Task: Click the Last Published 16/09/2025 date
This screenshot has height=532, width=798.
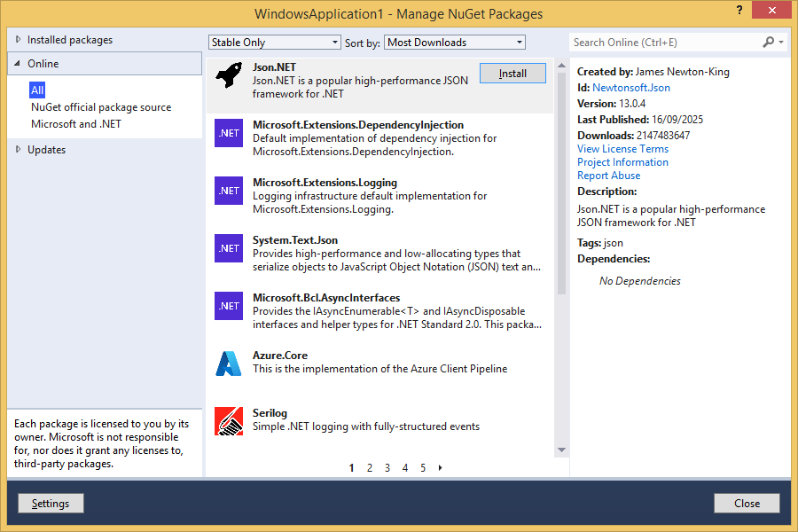Action: pos(677,120)
